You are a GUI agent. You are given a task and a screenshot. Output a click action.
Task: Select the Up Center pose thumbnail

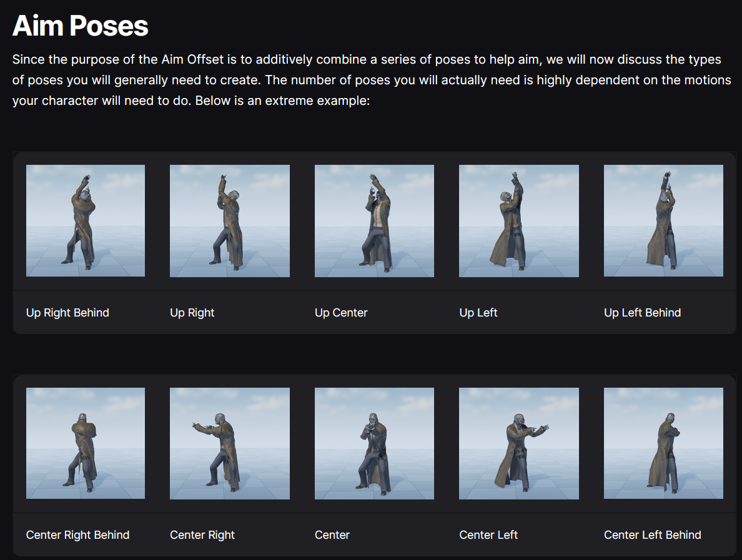(374, 220)
